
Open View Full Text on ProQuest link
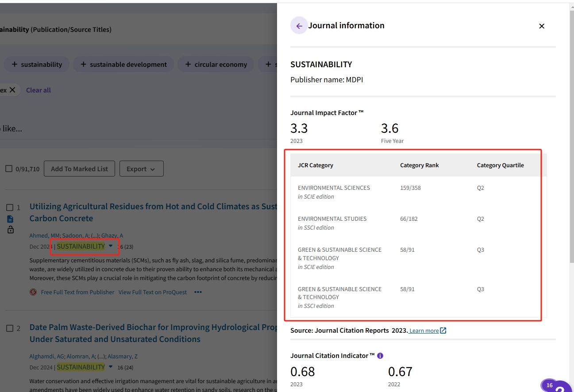153,292
